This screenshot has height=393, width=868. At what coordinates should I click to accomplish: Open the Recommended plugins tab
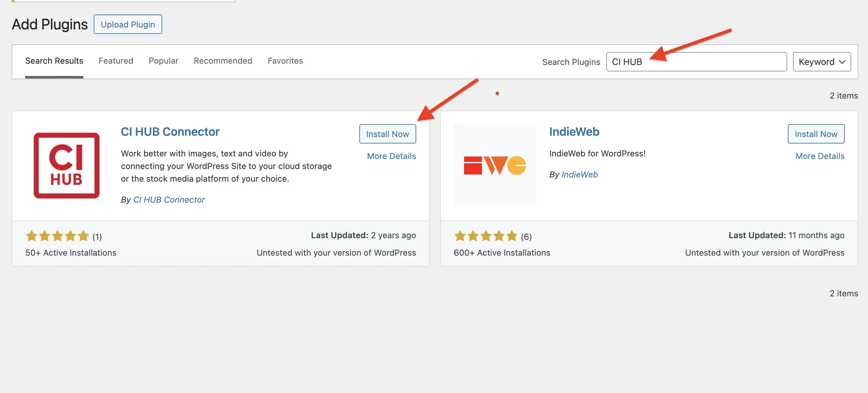[223, 61]
